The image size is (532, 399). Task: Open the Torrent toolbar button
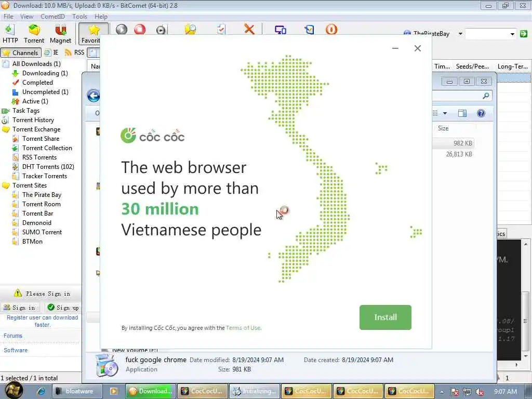tap(34, 34)
